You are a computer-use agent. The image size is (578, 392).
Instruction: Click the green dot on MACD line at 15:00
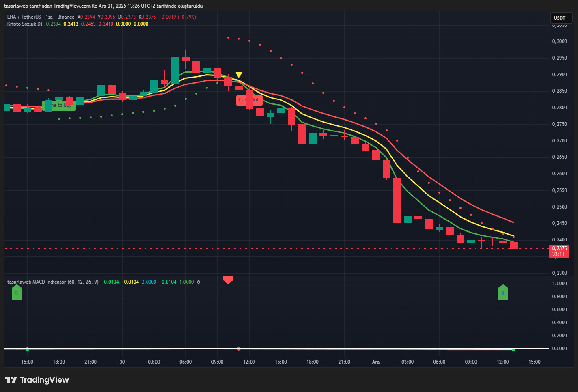click(27, 349)
